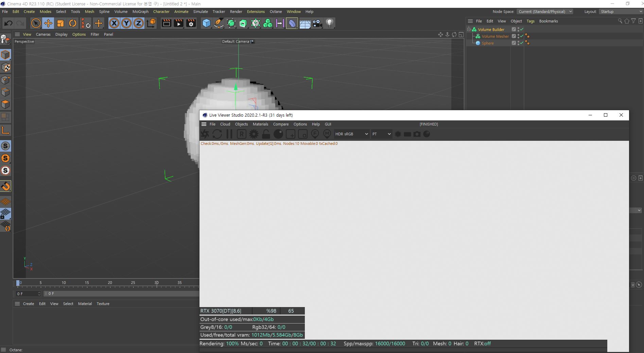Open viewport panel hamburger menu
Screen dimensions: 644x353
point(17,34)
